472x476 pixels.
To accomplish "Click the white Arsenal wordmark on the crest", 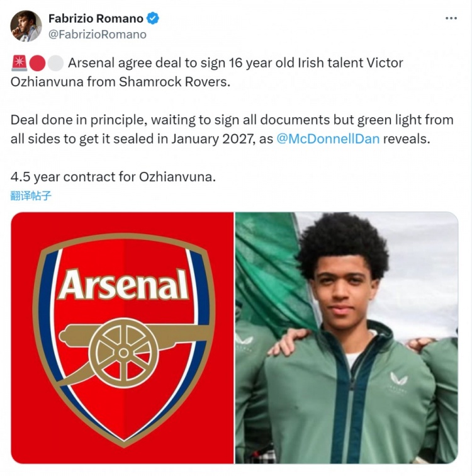I will pyautogui.click(x=123, y=285).
